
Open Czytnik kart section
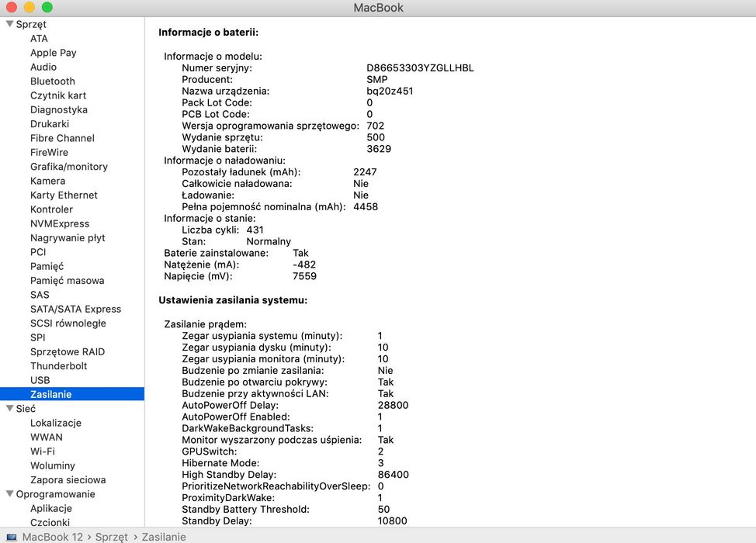(x=58, y=95)
